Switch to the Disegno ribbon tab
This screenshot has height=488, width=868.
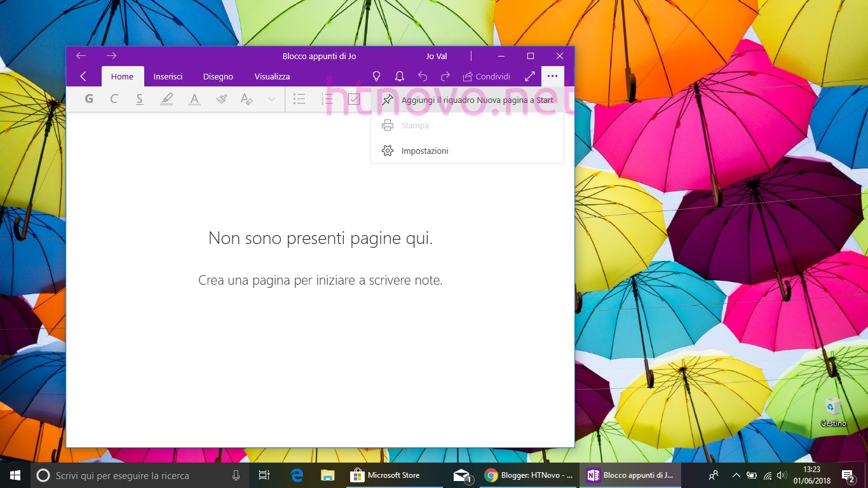click(217, 76)
